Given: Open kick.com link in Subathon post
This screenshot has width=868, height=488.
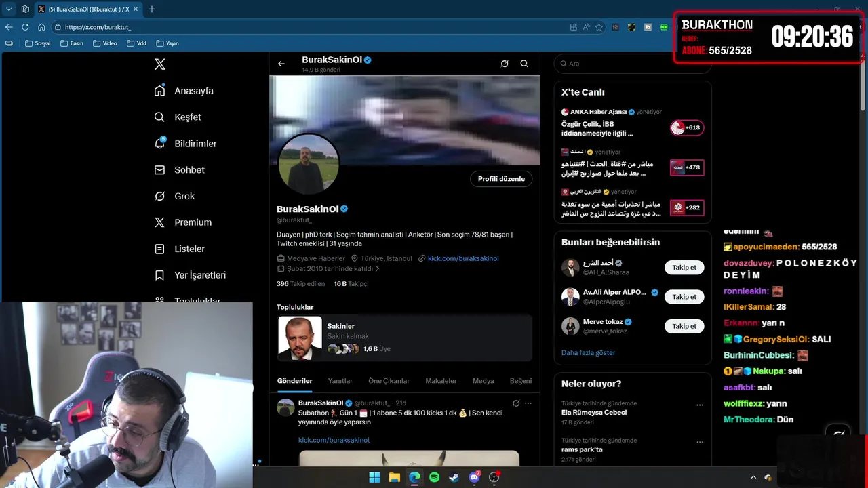Looking at the screenshot, I should pyautogui.click(x=334, y=440).
